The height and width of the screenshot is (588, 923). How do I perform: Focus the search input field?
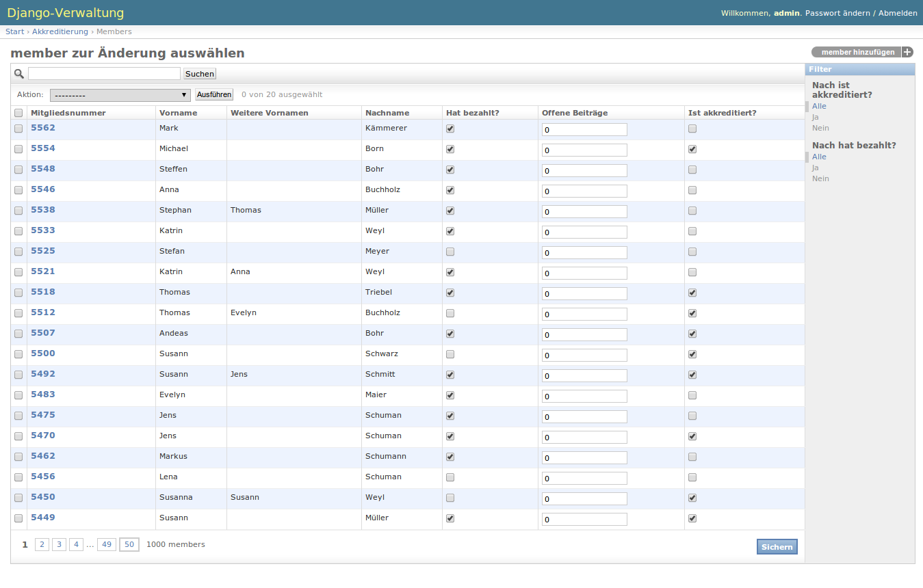pyautogui.click(x=104, y=73)
